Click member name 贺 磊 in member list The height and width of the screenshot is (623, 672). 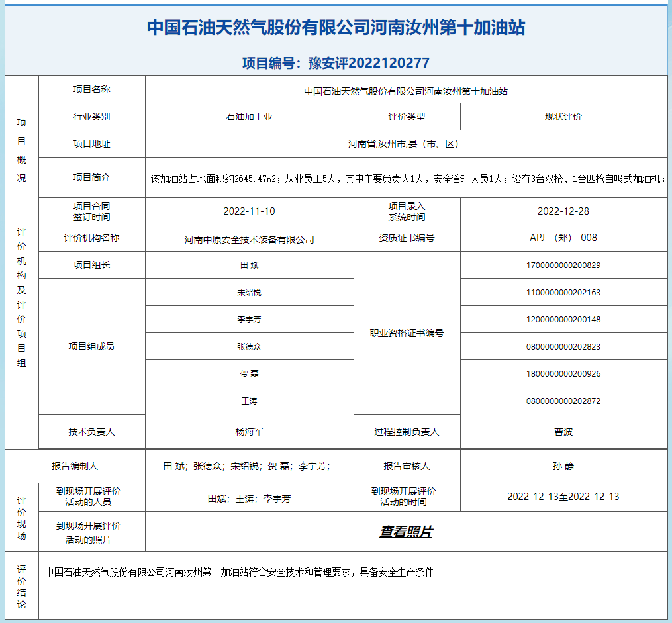[249, 373]
